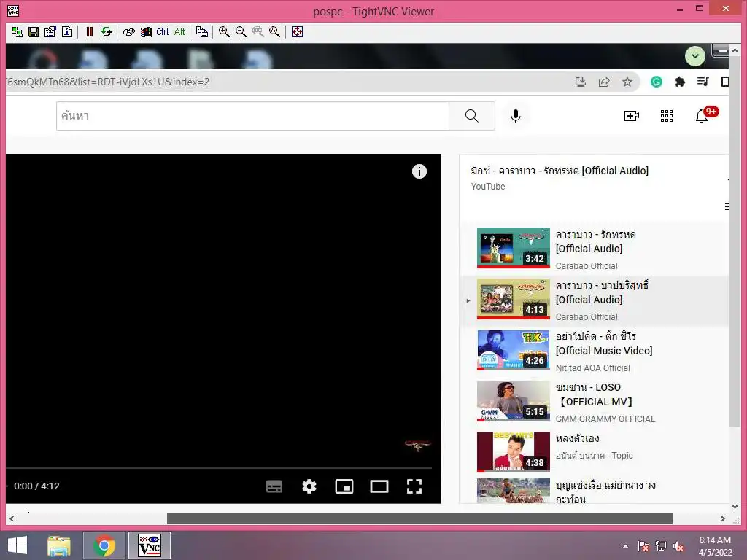747x560 pixels.
Task: Zoom out of the remote screen
Action: point(241,32)
